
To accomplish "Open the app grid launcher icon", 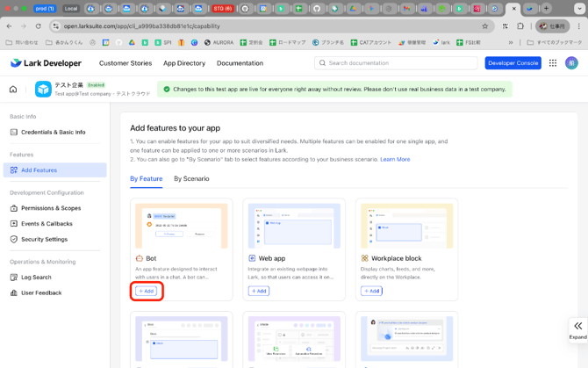I will point(553,63).
